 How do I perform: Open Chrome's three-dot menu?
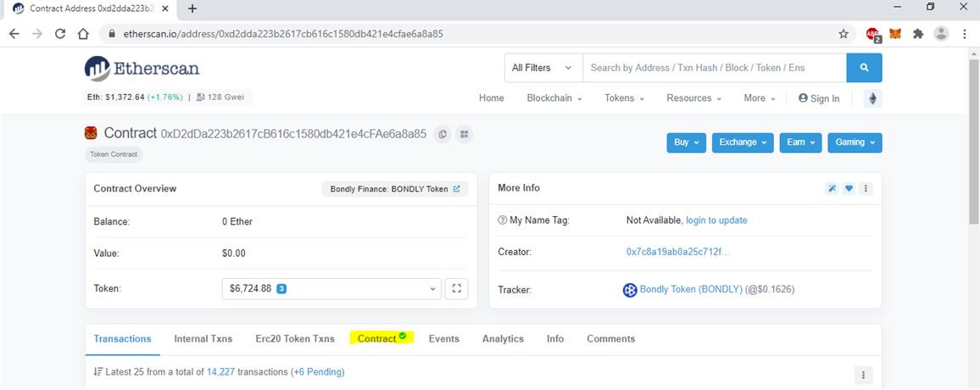[x=965, y=34]
